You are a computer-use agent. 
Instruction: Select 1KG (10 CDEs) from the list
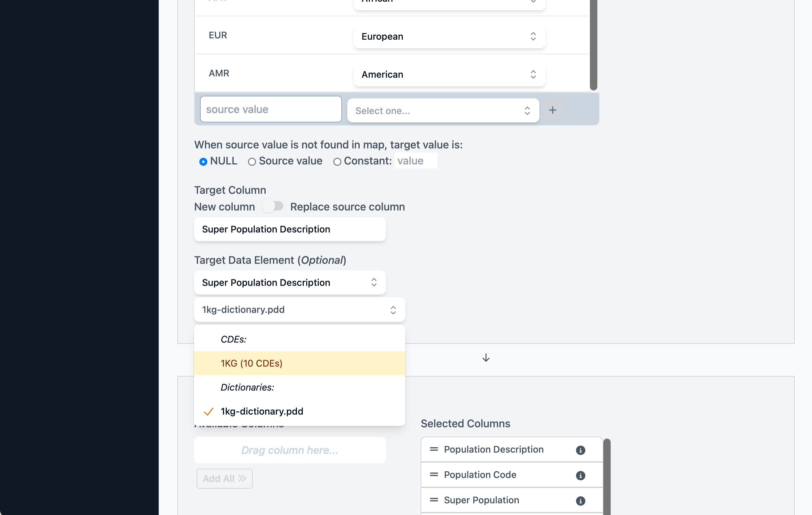[x=251, y=363]
